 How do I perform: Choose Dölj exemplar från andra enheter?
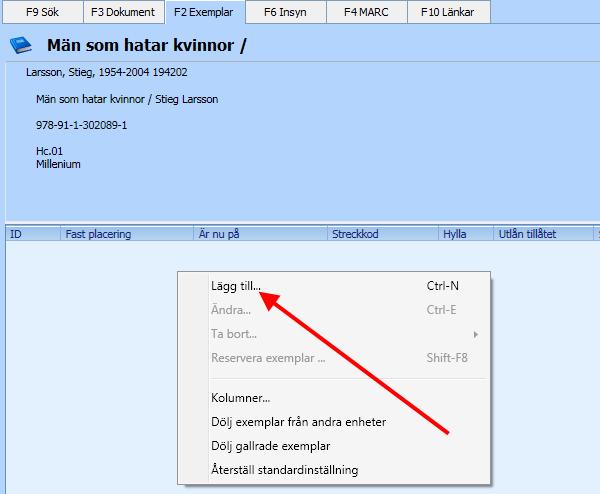pyautogui.click(x=334, y=422)
